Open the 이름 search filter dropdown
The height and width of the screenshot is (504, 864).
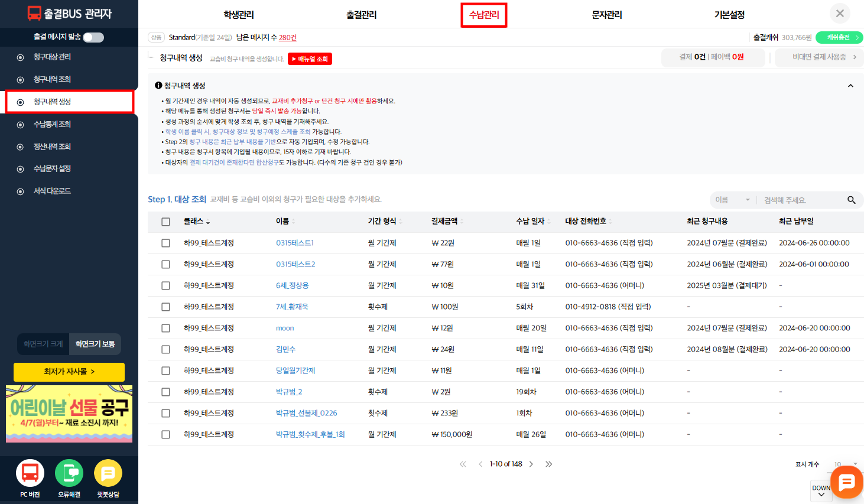pyautogui.click(x=732, y=200)
